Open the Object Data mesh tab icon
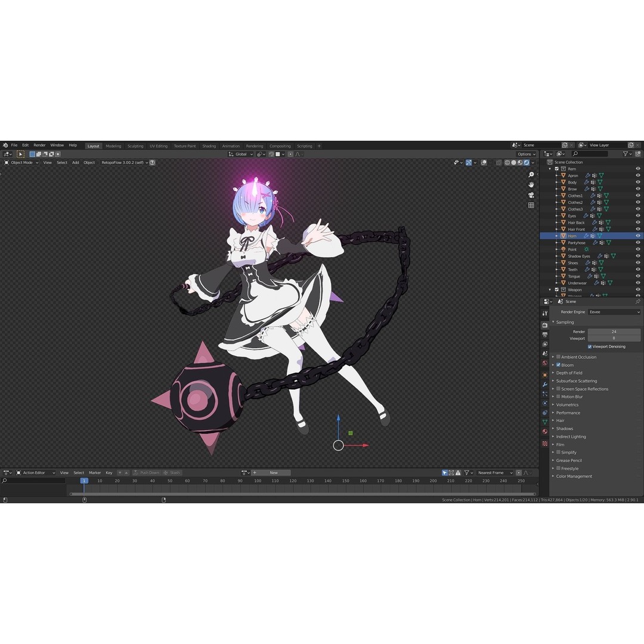644x644 pixels. pos(545,422)
